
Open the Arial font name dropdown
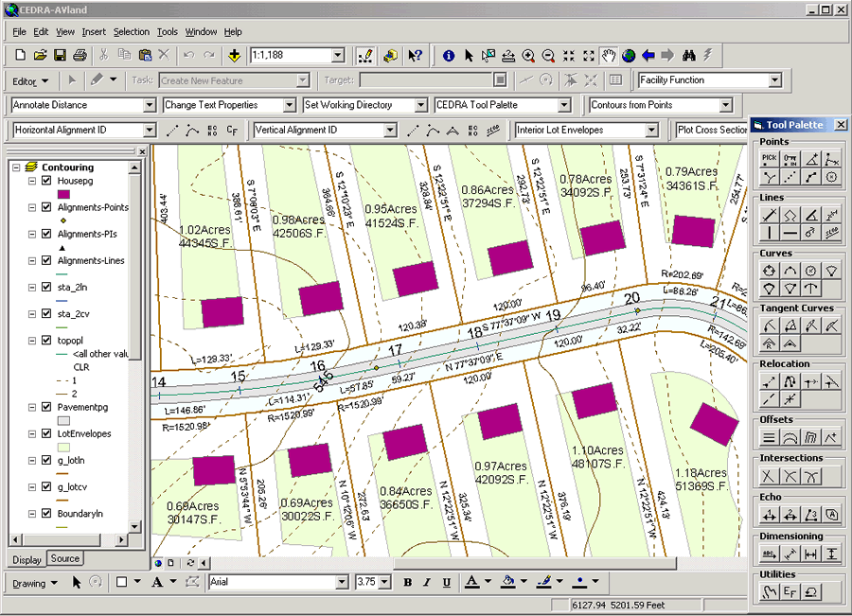click(341, 582)
